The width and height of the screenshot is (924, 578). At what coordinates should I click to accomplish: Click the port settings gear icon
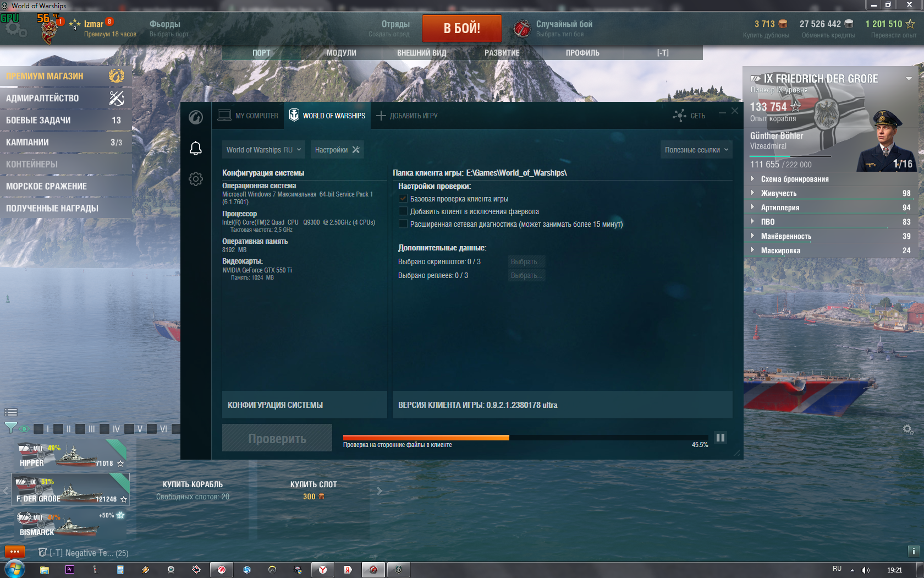[908, 429]
